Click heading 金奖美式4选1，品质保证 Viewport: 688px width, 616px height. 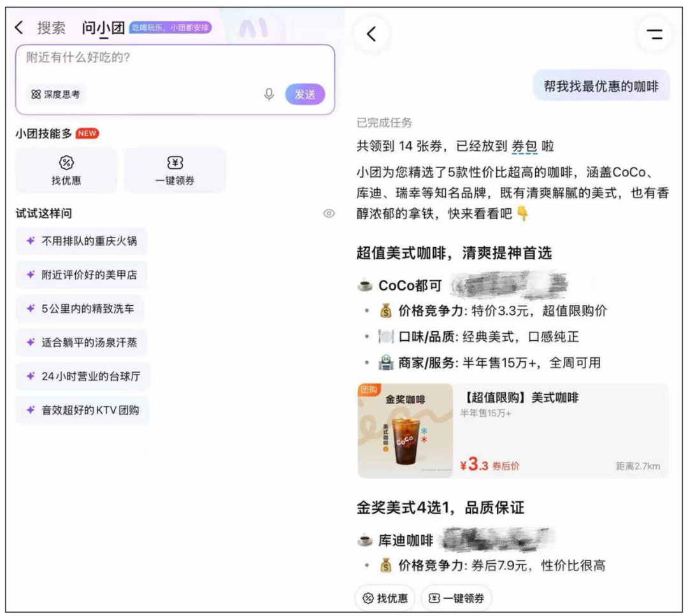click(440, 508)
